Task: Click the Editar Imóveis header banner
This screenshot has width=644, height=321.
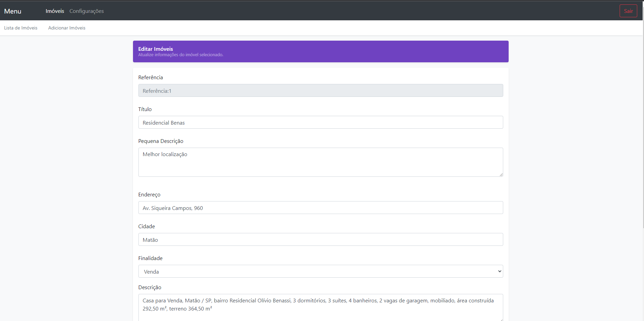Action: (320, 51)
